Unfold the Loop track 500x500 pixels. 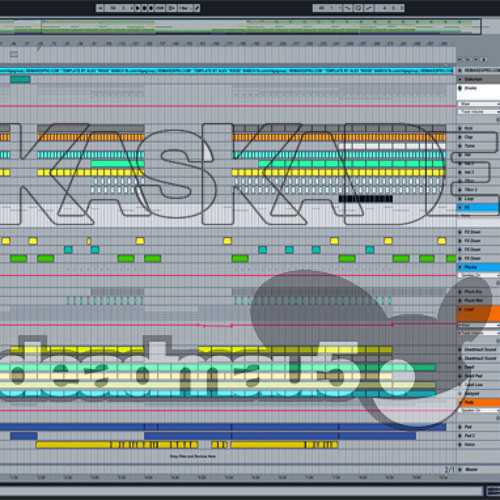pyautogui.click(x=460, y=199)
